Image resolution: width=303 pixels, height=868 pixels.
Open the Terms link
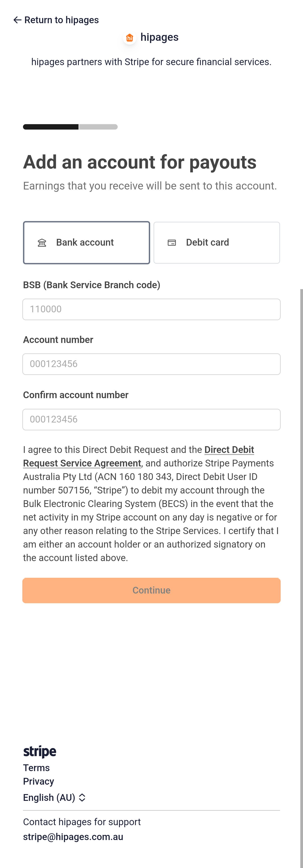click(x=36, y=768)
